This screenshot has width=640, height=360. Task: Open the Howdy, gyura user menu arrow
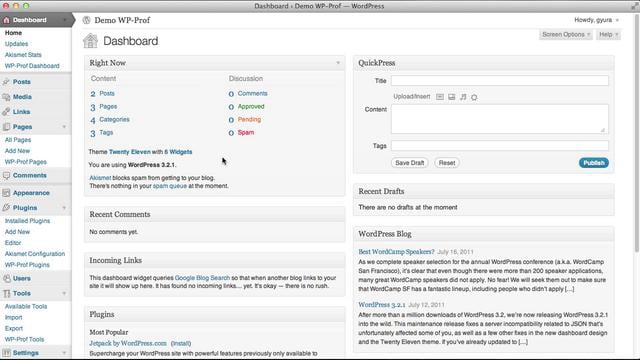(x=617, y=20)
